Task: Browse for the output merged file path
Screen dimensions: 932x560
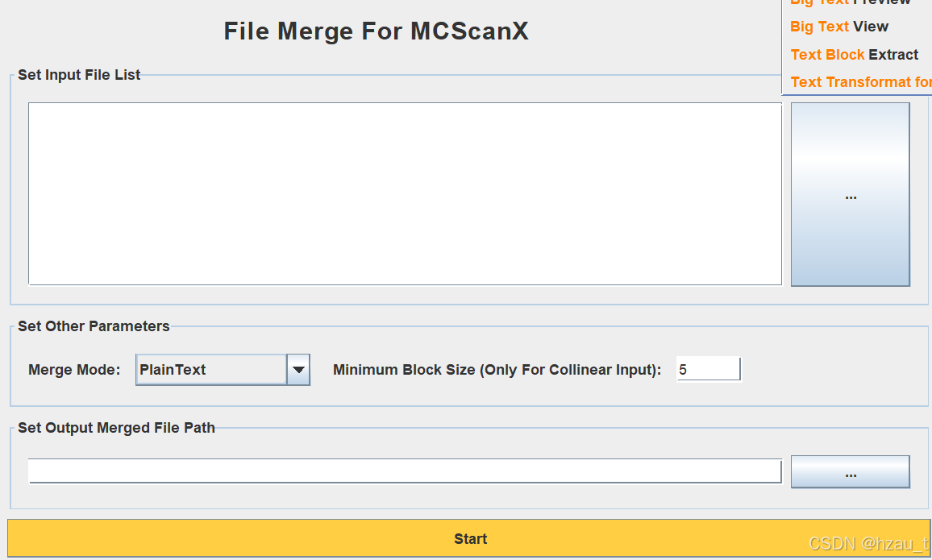Action: tap(850, 471)
